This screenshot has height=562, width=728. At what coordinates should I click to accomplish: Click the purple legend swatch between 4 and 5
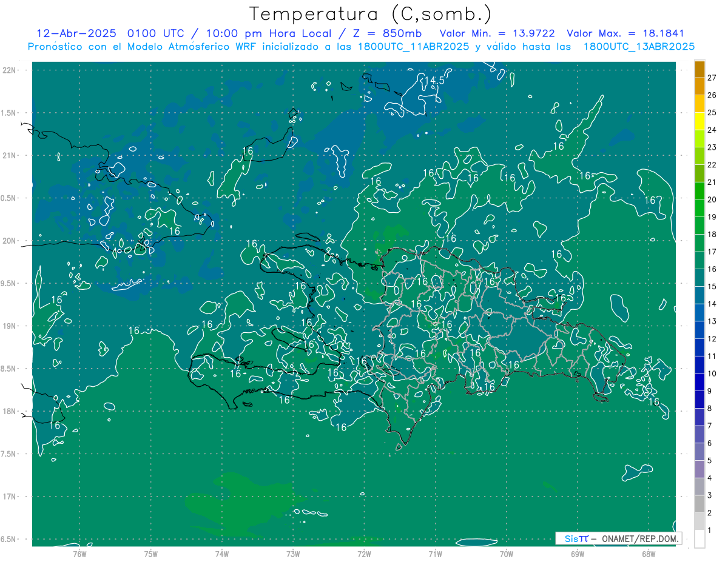tap(699, 469)
